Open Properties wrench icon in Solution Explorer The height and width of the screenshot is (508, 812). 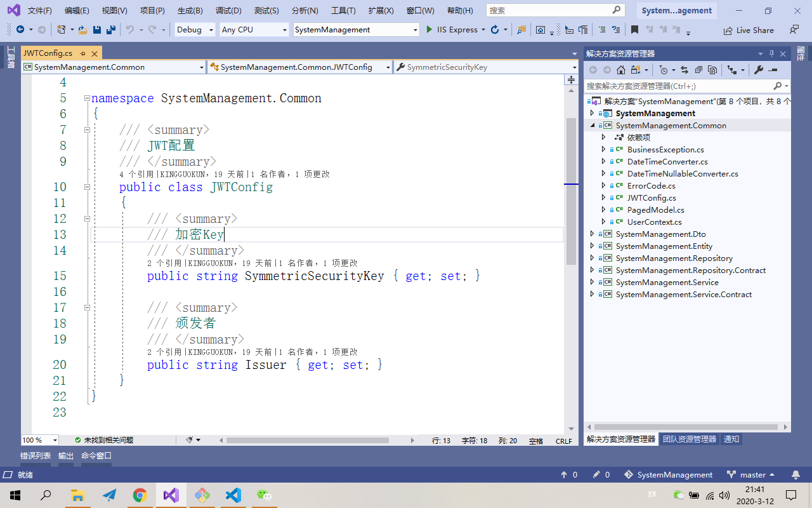click(758, 70)
